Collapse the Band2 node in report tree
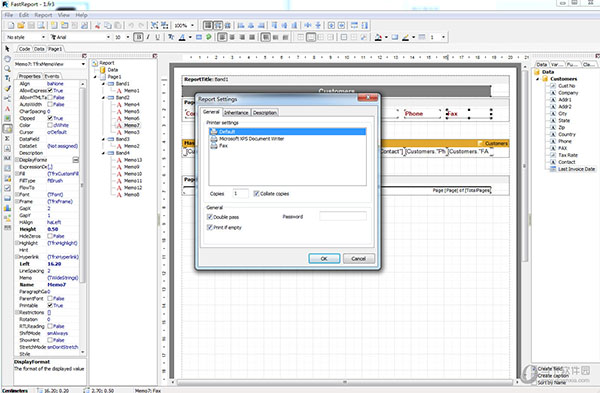This screenshot has width=600, height=393. click(103, 98)
